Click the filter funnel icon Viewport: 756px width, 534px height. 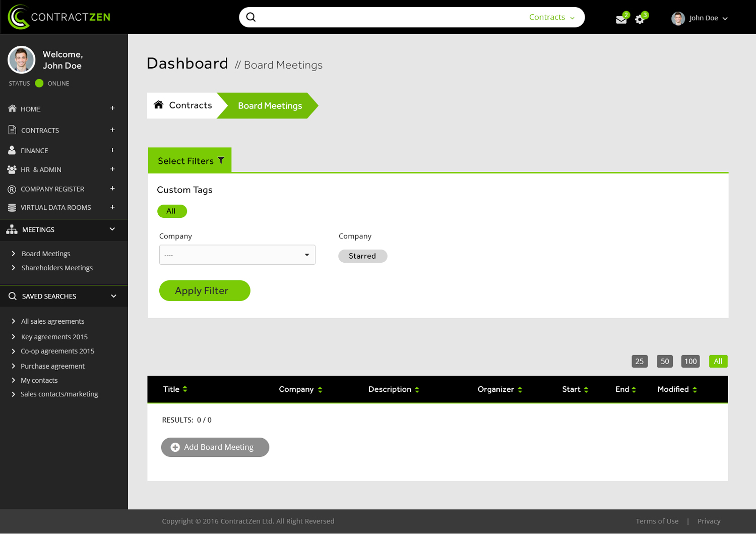221,160
